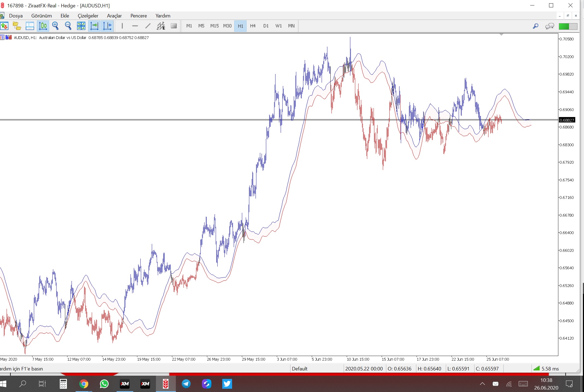The width and height of the screenshot is (584, 392).
Task: Open Telegram from the taskbar
Action: pyautogui.click(x=186, y=384)
